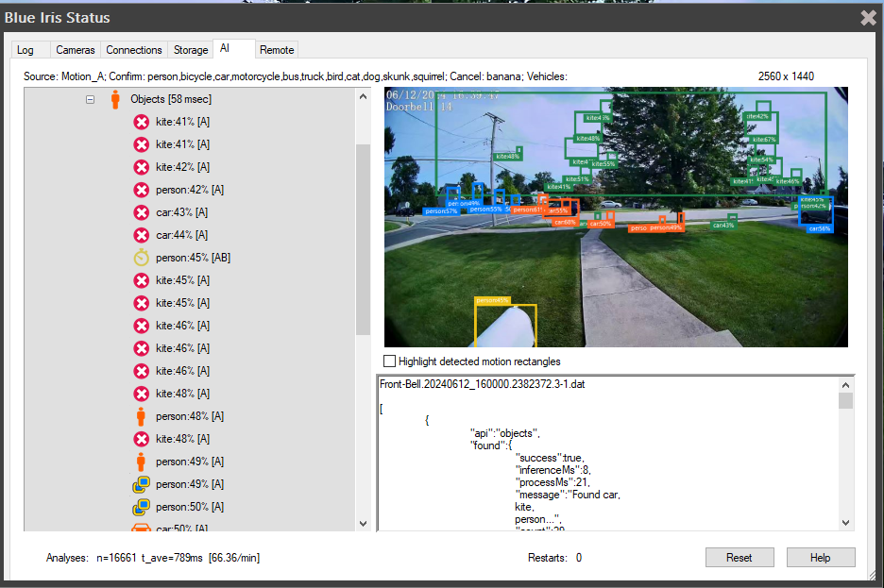Click the JSON output scrollbar down arrow

coord(845,523)
